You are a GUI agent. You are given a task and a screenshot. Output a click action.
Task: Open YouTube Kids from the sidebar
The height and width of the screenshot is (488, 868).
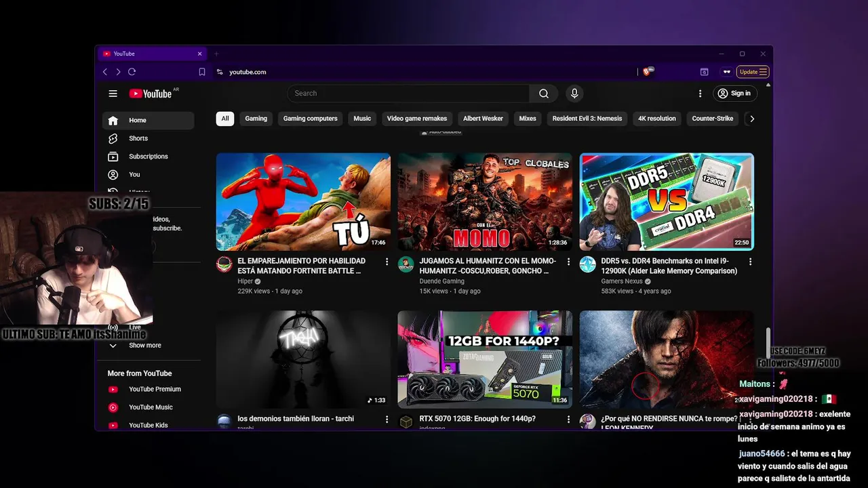tap(148, 425)
